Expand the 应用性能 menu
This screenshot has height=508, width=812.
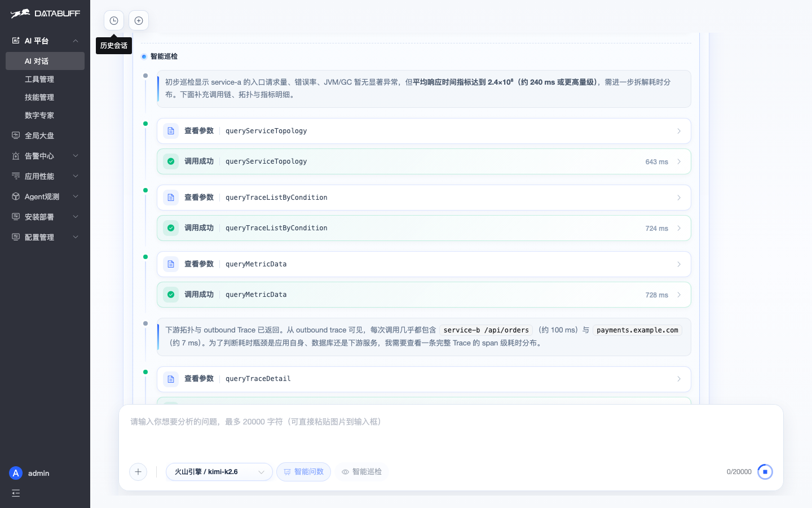[x=45, y=176]
